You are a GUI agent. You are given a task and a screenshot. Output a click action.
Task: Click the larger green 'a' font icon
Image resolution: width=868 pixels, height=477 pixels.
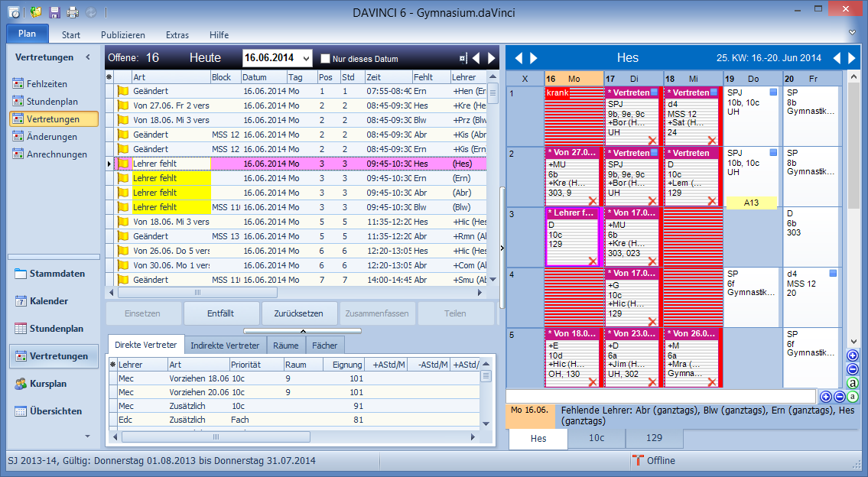tap(853, 383)
